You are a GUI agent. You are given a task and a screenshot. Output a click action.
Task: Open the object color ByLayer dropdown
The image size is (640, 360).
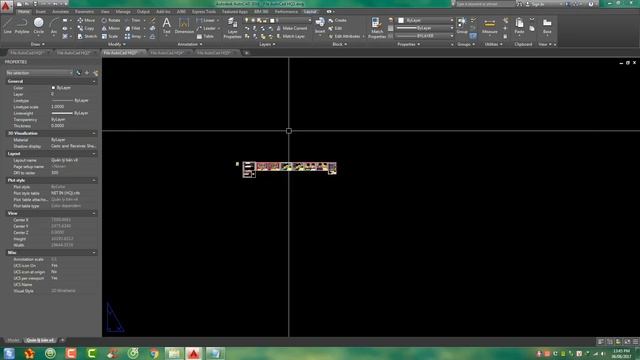point(425,20)
